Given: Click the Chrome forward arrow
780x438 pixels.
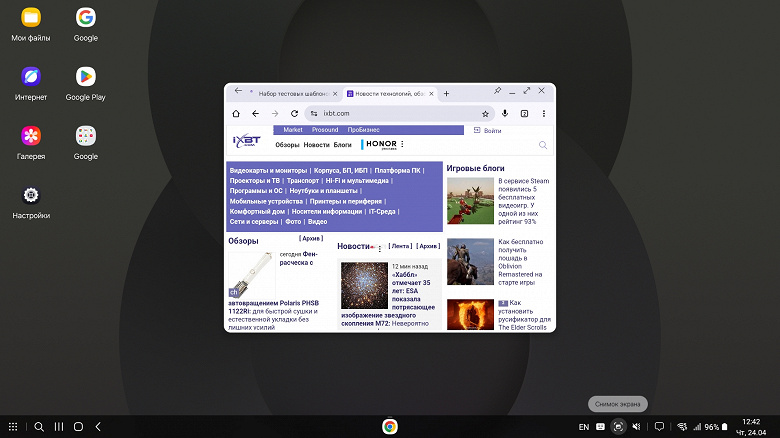Looking at the screenshot, I should pyautogui.click(x=275, y=113).
